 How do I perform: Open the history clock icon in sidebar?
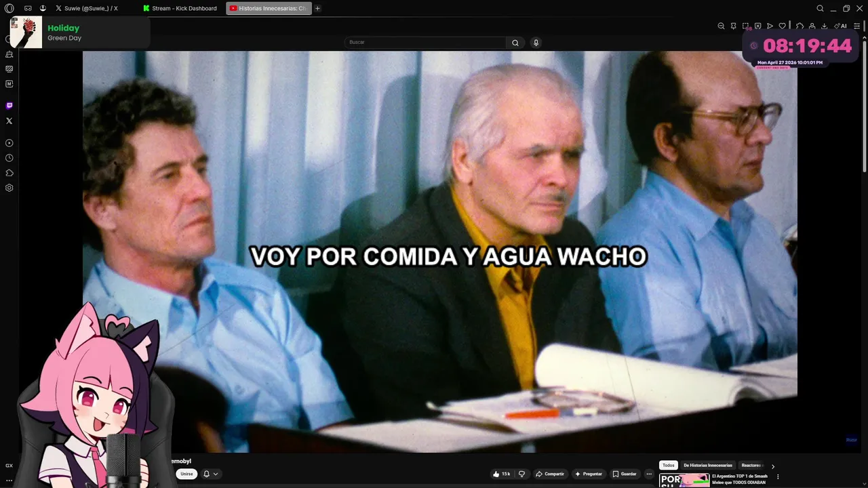(x=9, y=158)
